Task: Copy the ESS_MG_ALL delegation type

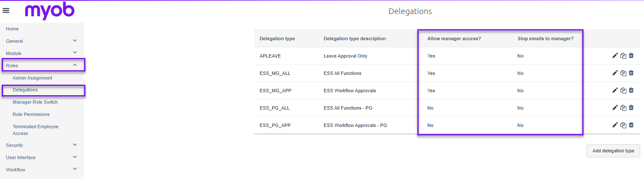Action: (623, 73)
